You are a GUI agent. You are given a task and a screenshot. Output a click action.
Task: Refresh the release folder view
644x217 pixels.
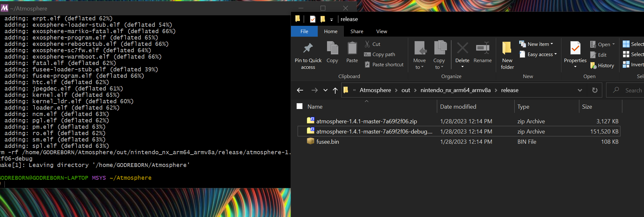[595, 90]
